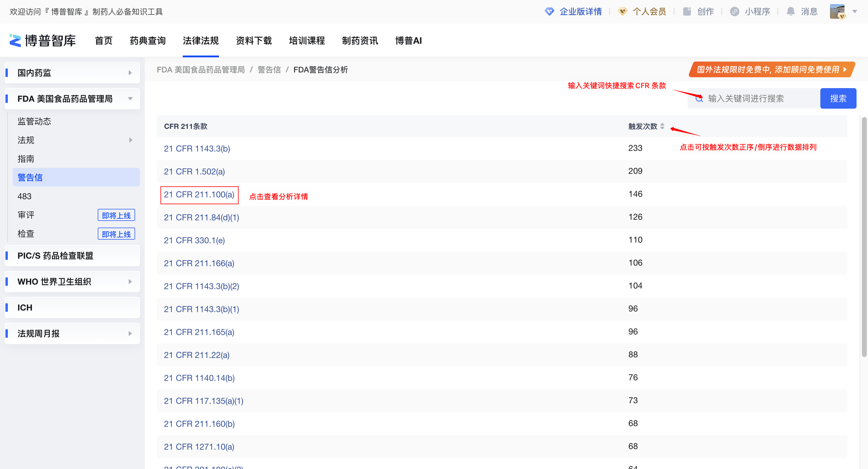Click the blue 搜索 button
The image size is (868, 469).
coord(838,98)
